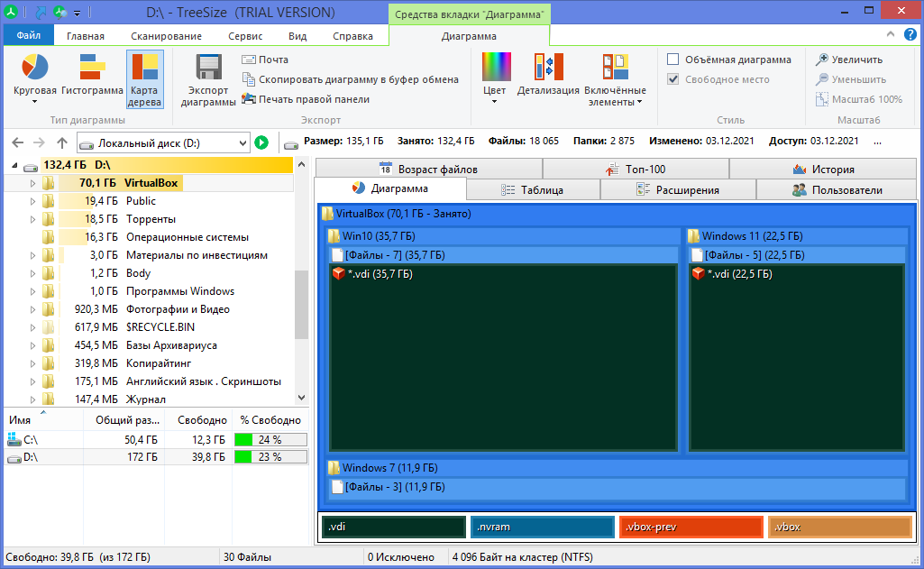Open the Вид ribbon tab
924x569 pixels.
(x=297, y=36)
